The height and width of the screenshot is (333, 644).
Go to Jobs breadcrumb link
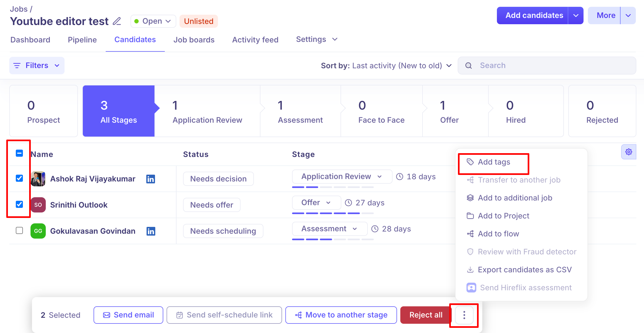pyautogui.click(x=19, y=9)
